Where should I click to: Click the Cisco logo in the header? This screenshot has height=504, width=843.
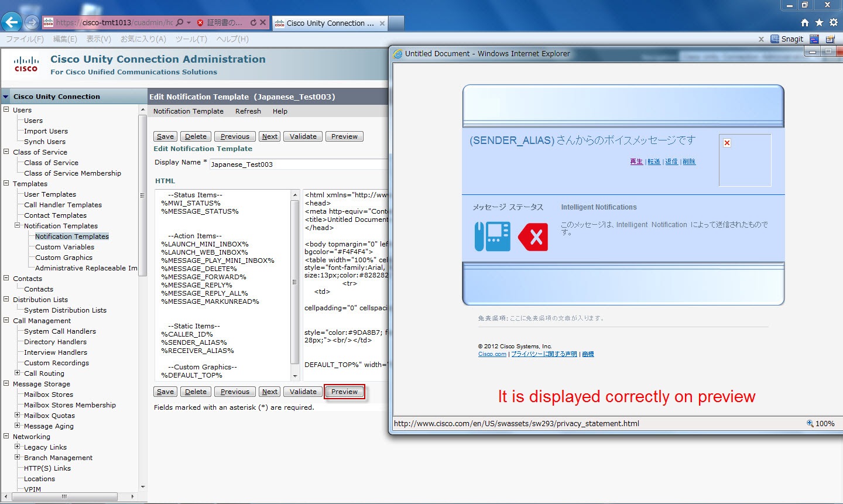point(26,64)
